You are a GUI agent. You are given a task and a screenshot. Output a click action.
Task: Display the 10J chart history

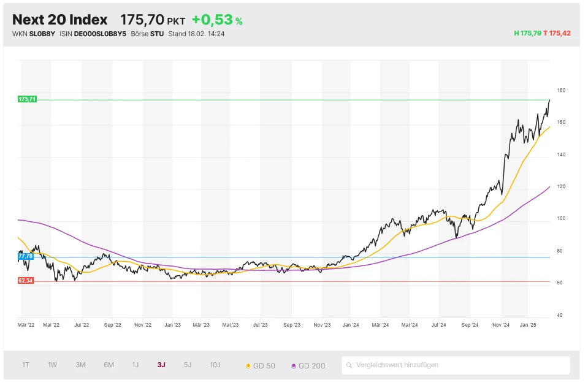(x=215, y=365)
